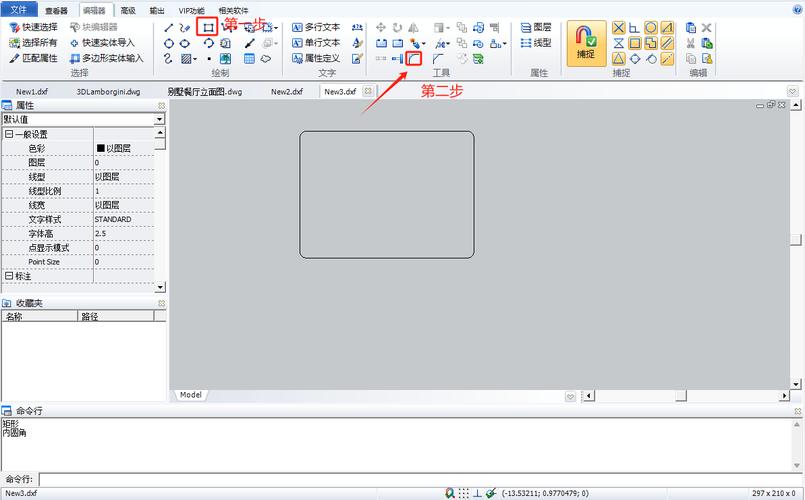Screen dimensions: 805x500
Task: Switch to the 3DLamborgini.dwg document tab
Action: 108,92
